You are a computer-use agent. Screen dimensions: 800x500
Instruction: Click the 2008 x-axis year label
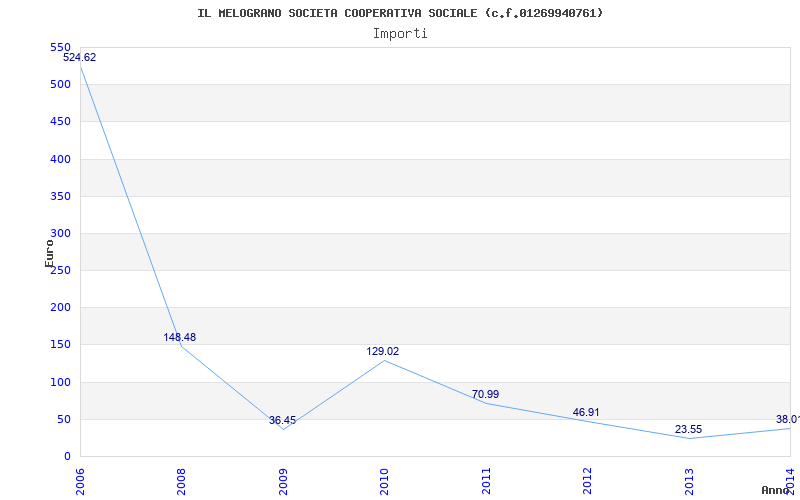click(181, 483)
